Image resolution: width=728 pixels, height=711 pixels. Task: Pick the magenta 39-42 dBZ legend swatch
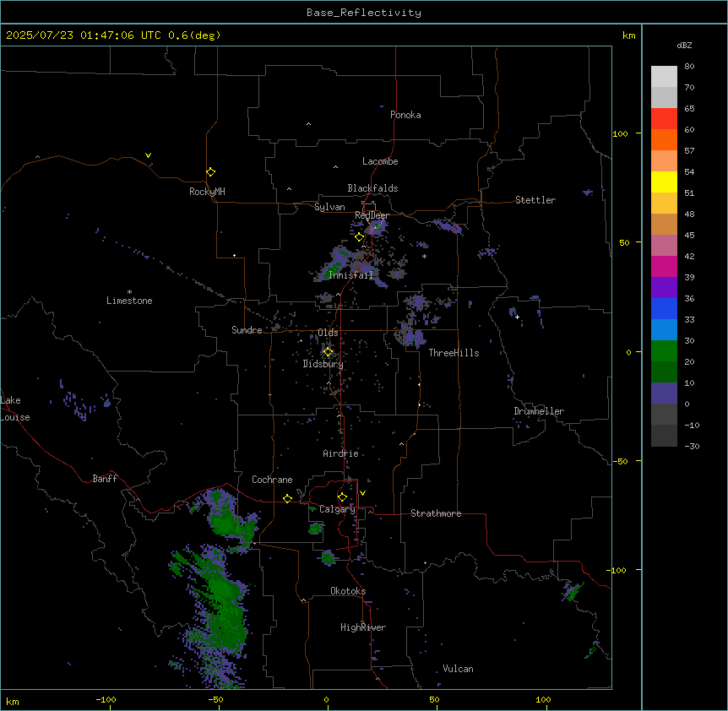click(664, 266)
